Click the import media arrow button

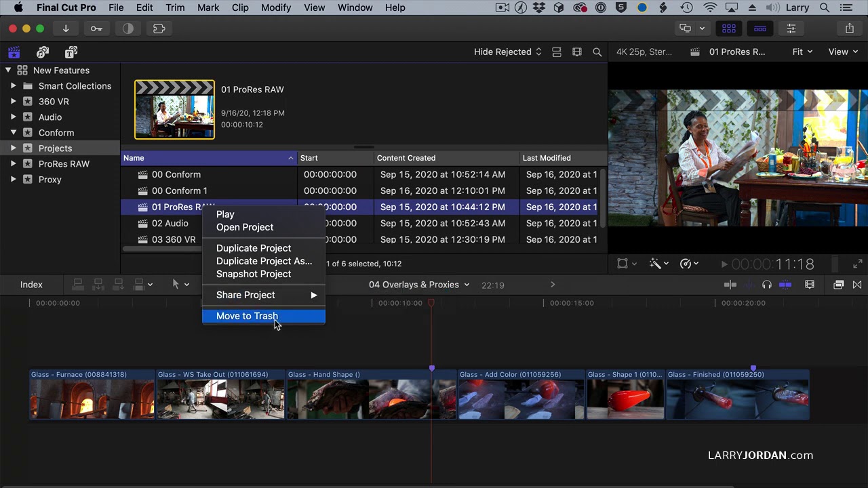pos(66,28)
